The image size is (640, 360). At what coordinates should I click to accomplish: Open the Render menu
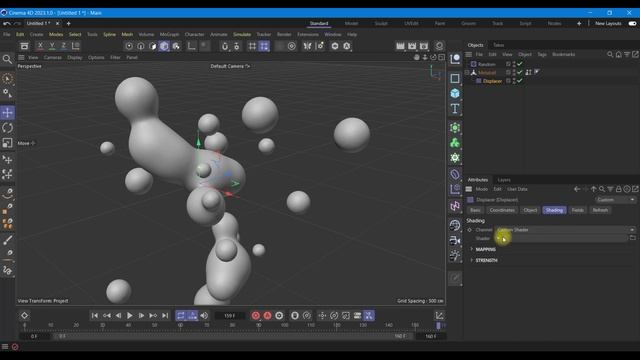point(284,34)
